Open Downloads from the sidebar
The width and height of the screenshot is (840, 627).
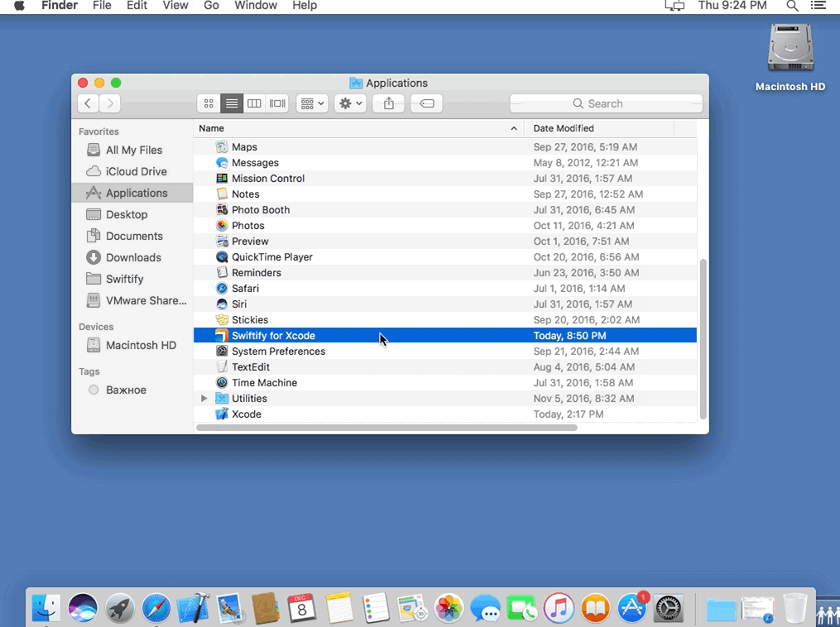click(132, 257)
